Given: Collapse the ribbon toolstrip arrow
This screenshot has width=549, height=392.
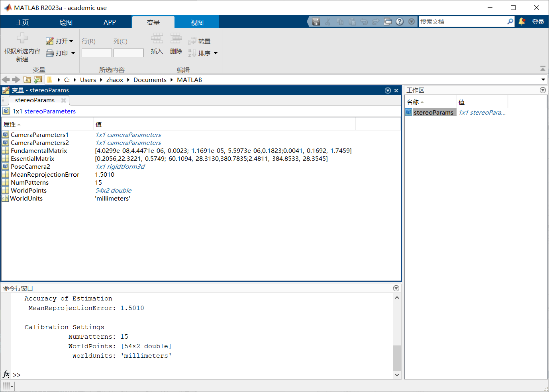Looking at the screenshot, I should pos(543,68).
